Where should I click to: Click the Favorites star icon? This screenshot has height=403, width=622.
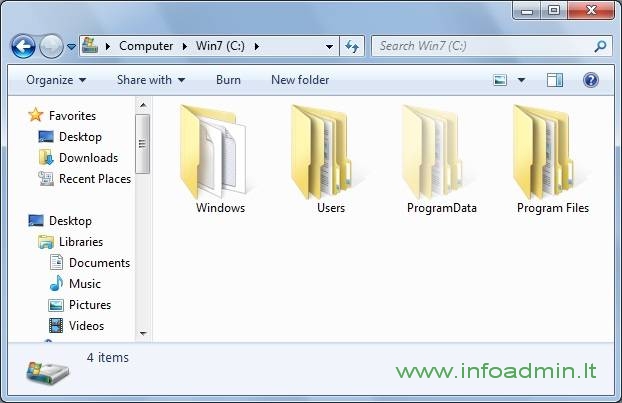coord(36,115)
